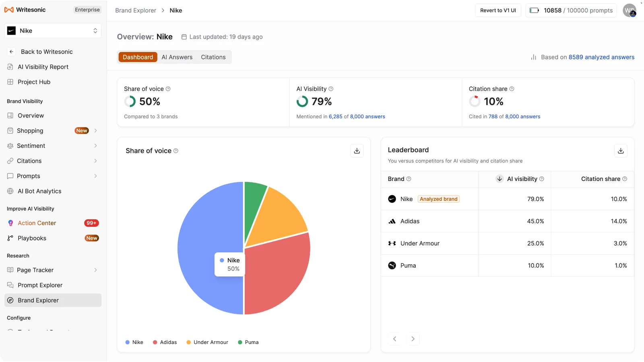Click the Citation share column info icon
644x362 pixels.
(x=625, y=179)
